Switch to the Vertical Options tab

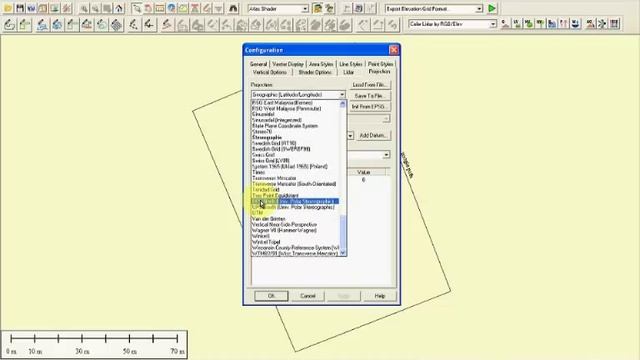click(269, 72)
